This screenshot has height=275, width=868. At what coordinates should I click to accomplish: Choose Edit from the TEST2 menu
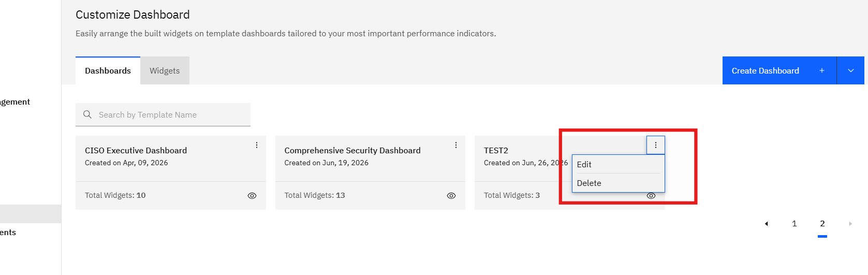point(619,164)
